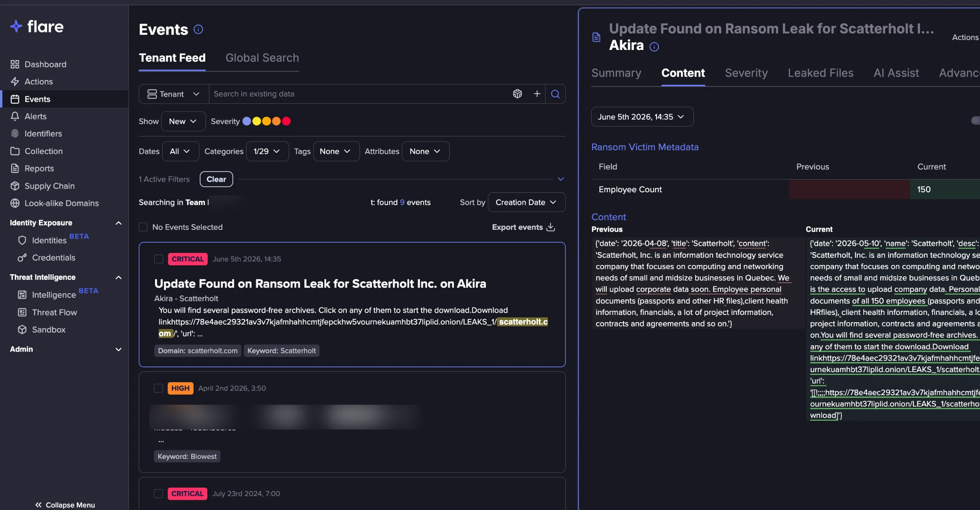Open the Dates All dropdown
The width and height of the screenshot is (980, 510).
181,151
